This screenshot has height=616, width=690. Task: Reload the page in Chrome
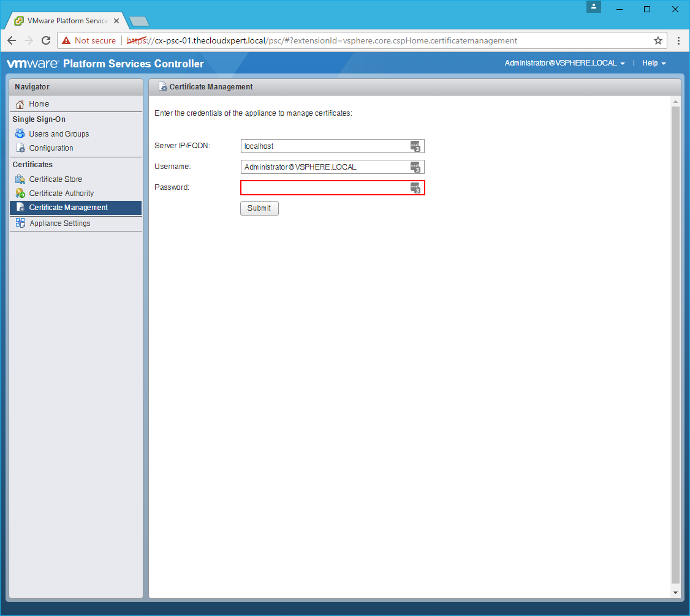(x=46, y=41)
